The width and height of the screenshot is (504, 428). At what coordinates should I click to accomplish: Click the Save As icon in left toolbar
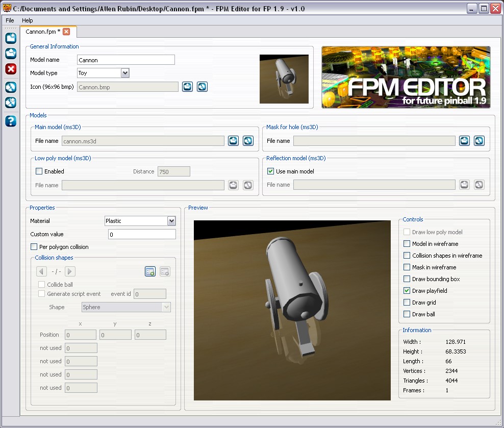[x=11, y=103]
